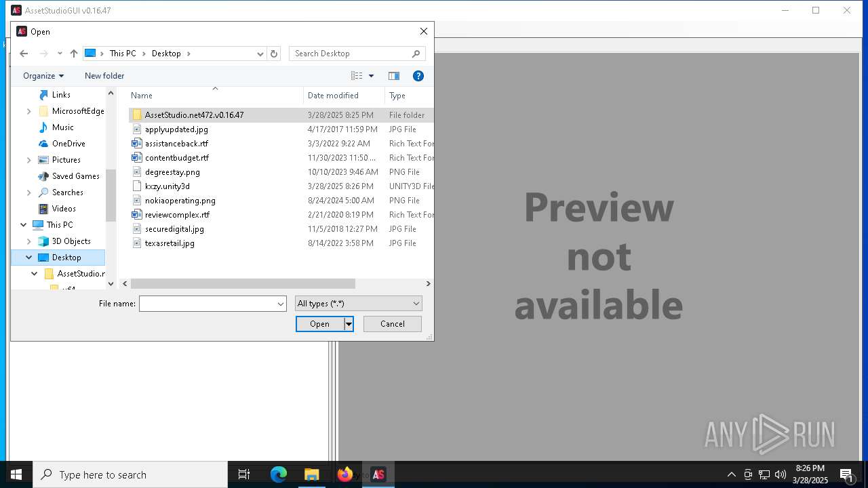Launch Microsoft Edge from taskbar
This screenshot has width=868, height=488.
click(279, 474)
